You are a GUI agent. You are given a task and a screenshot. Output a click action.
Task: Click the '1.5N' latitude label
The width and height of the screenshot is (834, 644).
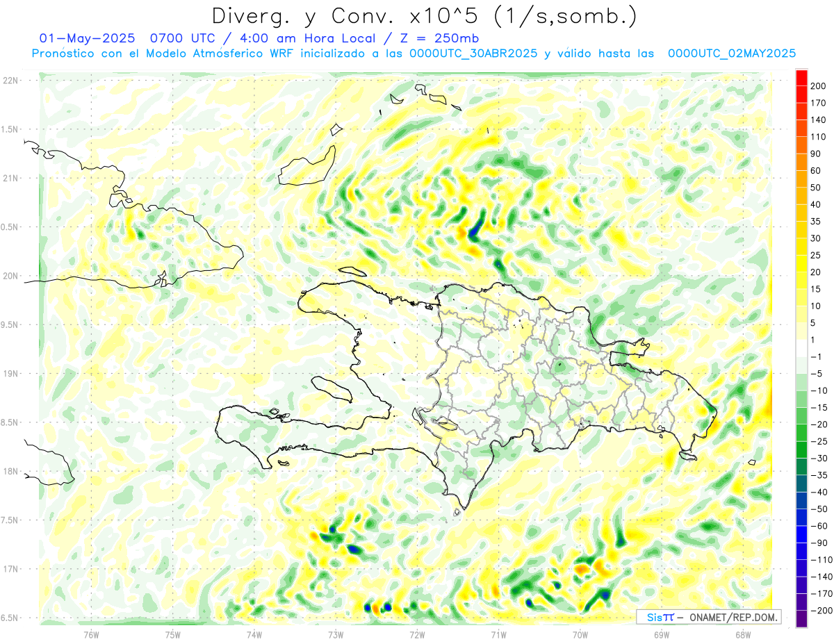(10, 129)
